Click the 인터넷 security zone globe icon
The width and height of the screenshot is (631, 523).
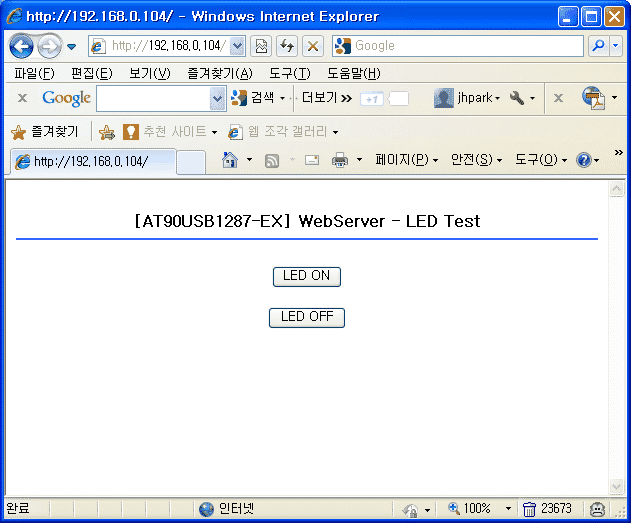point(206,509)
